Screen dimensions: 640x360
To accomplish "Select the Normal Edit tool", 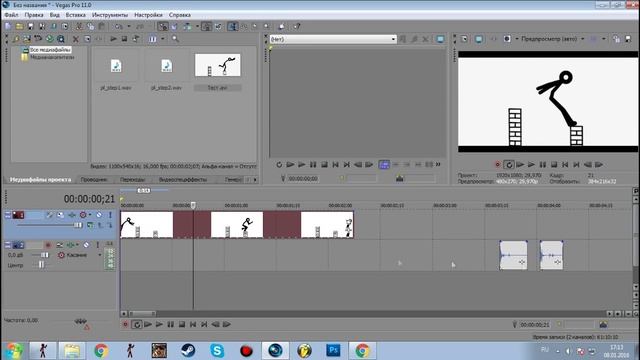I will tap(233, 27).
